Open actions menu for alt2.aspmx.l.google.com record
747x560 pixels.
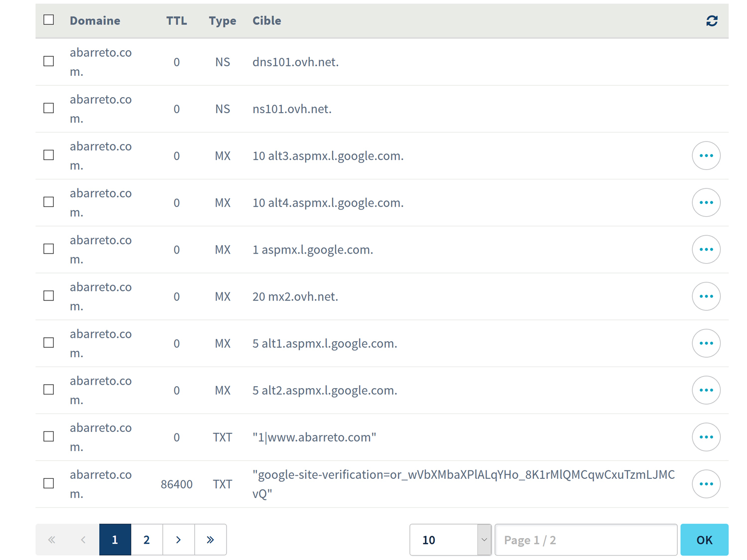(706, 390)
